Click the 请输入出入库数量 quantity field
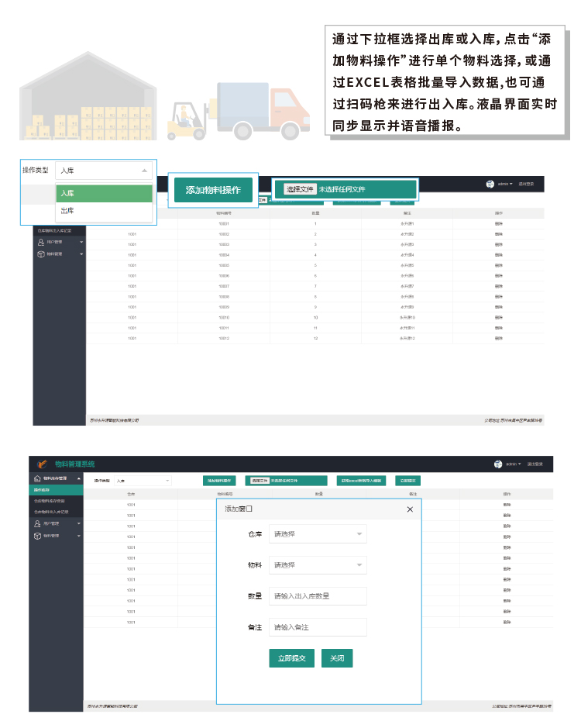Image resolution: width=581 pixels, height=728 pixels. (x=318, y=596)
